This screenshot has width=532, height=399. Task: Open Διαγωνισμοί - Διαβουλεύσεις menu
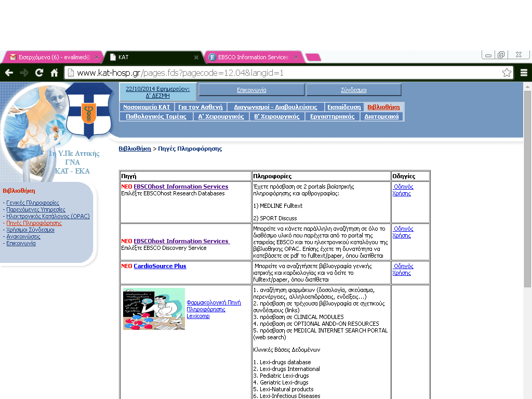click(275, 107)
